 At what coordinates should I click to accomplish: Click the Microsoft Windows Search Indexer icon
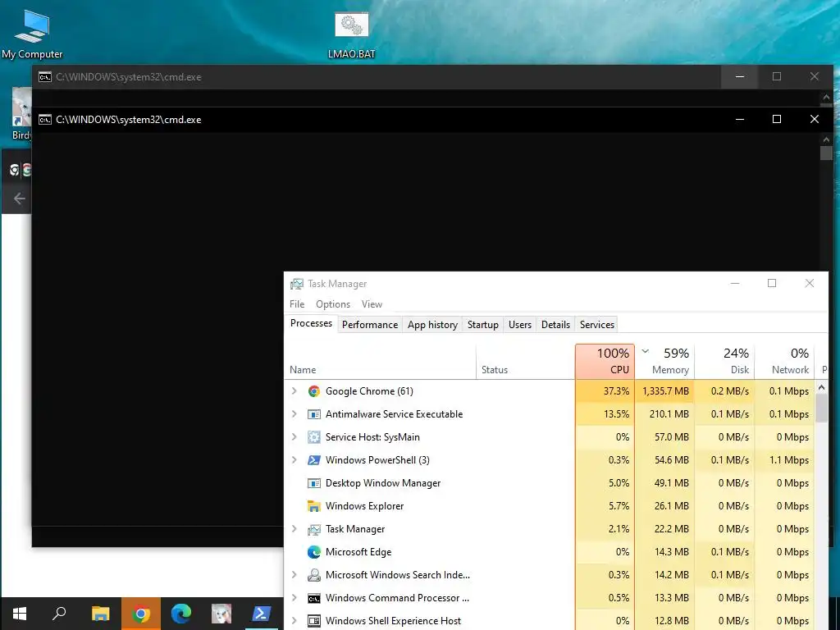(314, 575)
